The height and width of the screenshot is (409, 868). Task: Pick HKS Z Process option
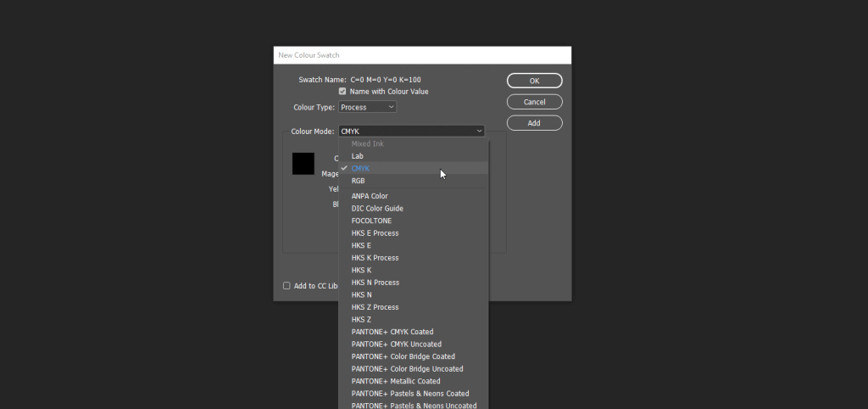375,307
